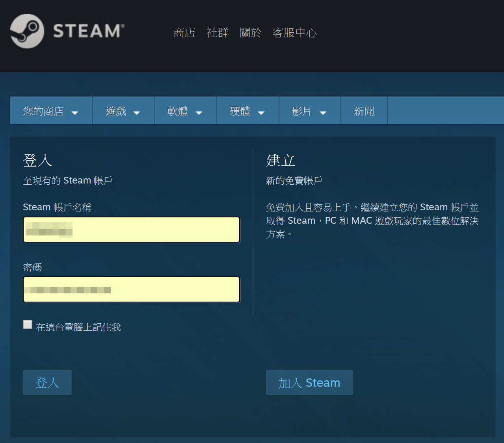The height and width of the screenshot is (443, 504).
Task: Click the STEAM wordmark text
Action: [x=89, y=31]
